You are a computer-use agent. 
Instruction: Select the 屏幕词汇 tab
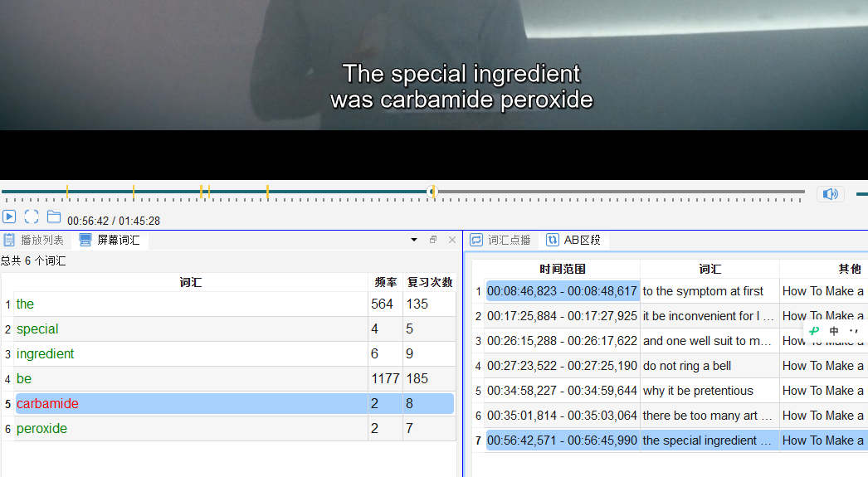110,241
